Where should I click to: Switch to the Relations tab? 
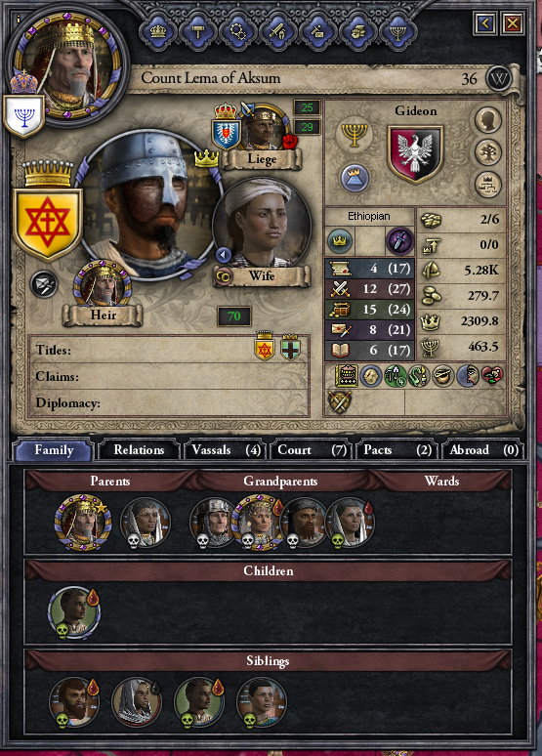(139, 450)
